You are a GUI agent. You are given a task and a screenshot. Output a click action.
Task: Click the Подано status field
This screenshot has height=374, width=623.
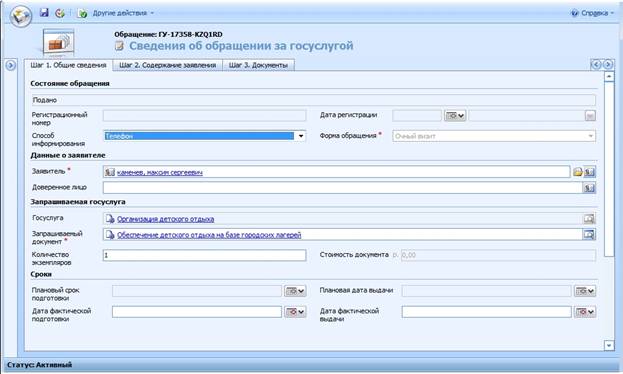pyautogui.click(x=313, y=100)
